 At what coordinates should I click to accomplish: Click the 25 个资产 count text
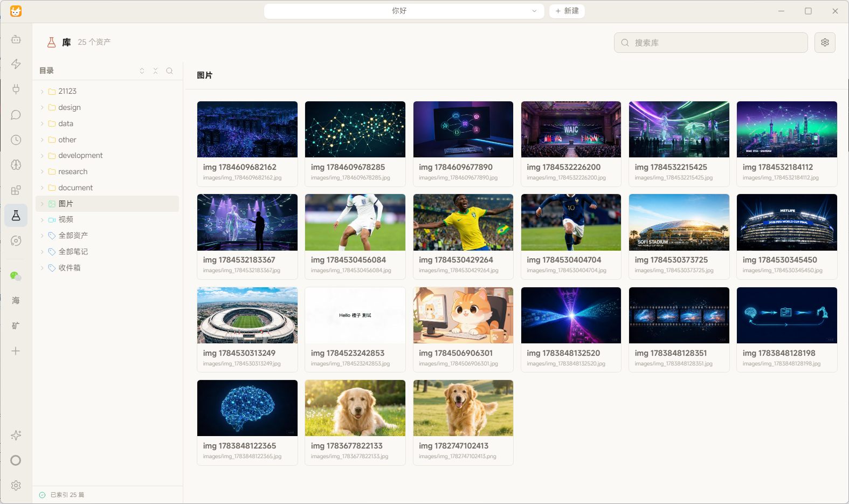(94, 42)
